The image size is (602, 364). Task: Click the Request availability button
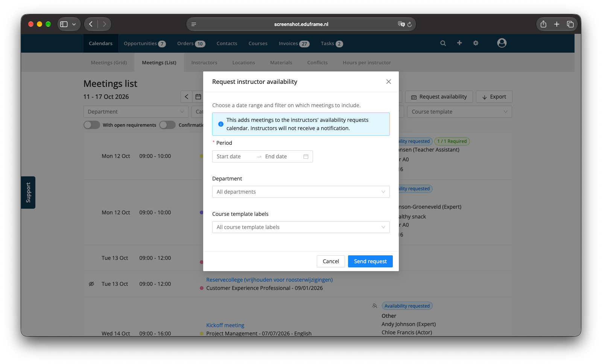[x=439, y=97]
